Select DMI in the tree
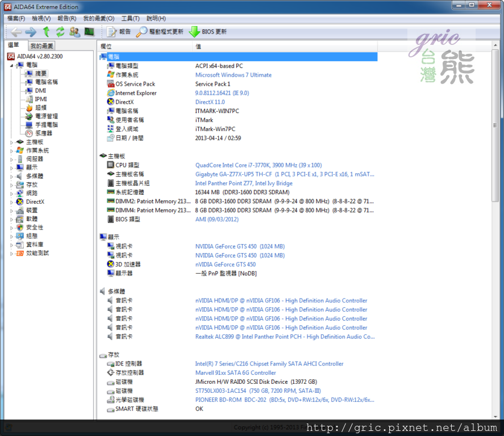 point(40,90)
